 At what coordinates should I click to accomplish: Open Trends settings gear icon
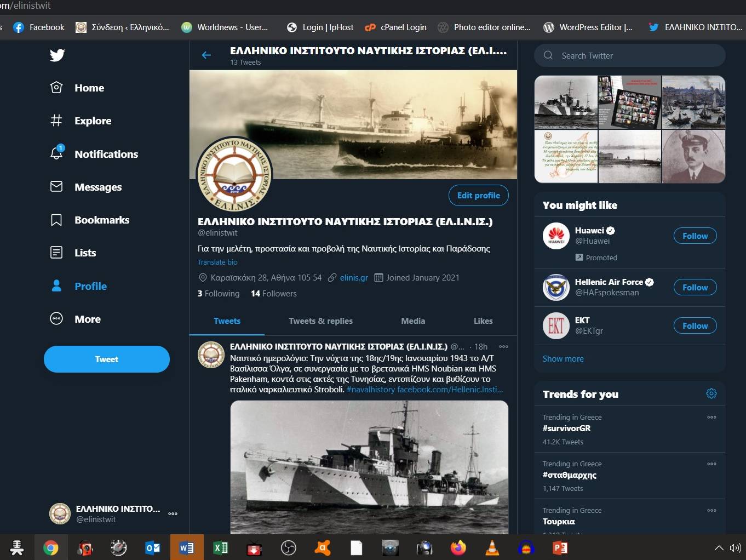click(711, 393)
